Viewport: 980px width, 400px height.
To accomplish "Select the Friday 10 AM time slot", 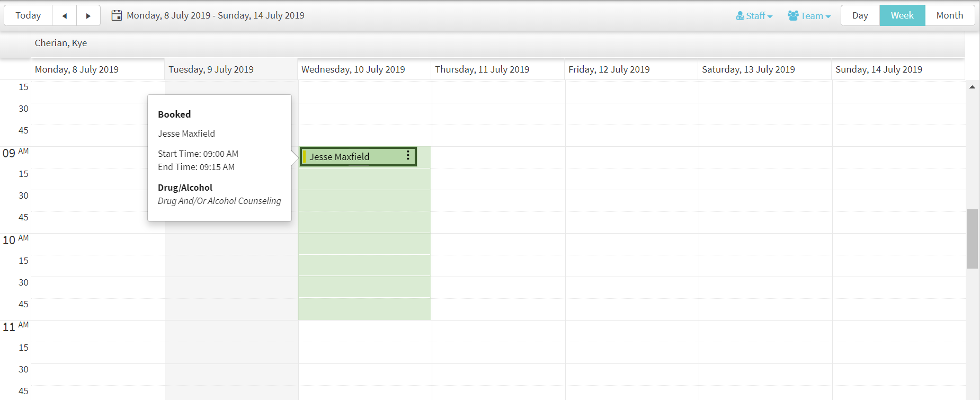I will 631,244.
